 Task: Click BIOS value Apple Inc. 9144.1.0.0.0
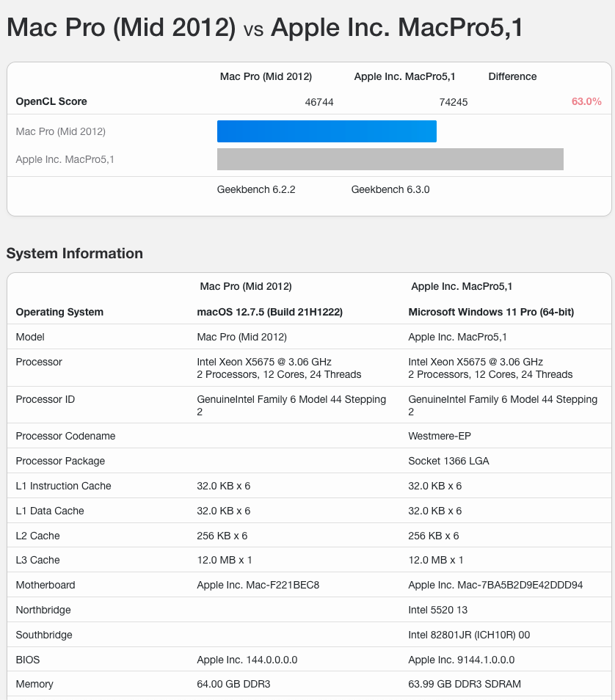point(462,660)
